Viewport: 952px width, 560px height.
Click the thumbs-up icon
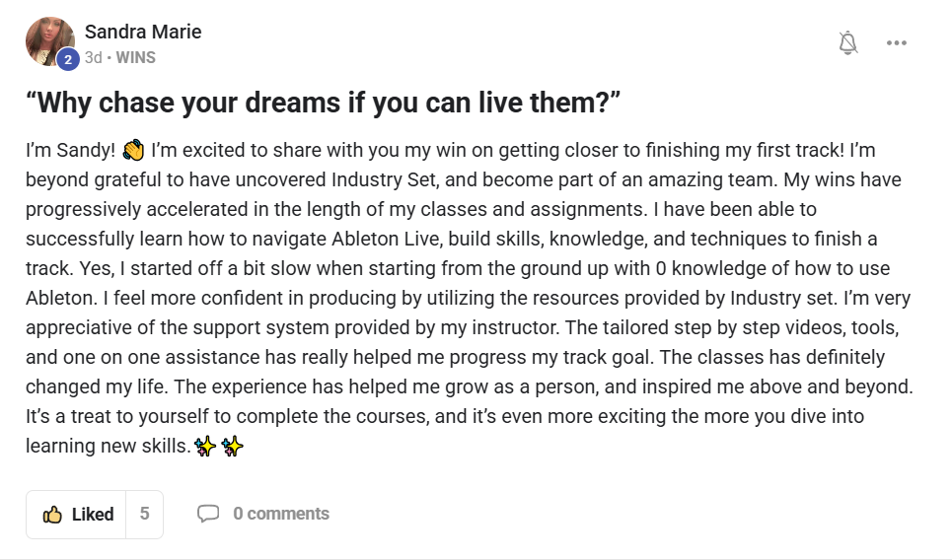tap(53, 515)
